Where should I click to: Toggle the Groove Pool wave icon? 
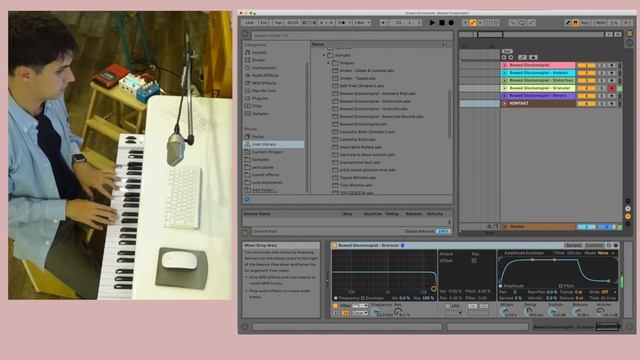(245, 232)
